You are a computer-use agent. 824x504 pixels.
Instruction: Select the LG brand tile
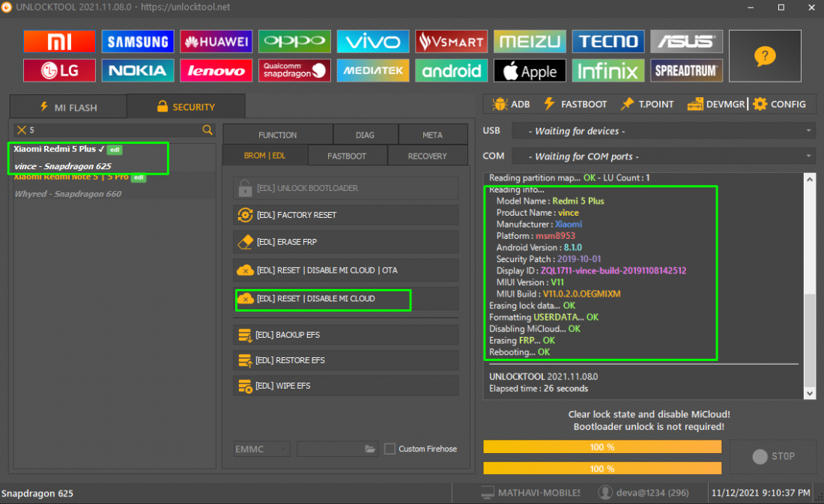pos(59,70)
